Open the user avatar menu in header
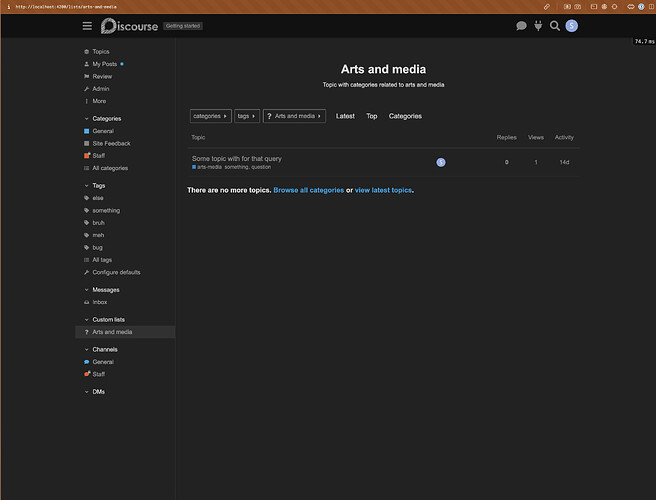The width and height of the screenshot is (656, 500). click(x=571, y=26)
